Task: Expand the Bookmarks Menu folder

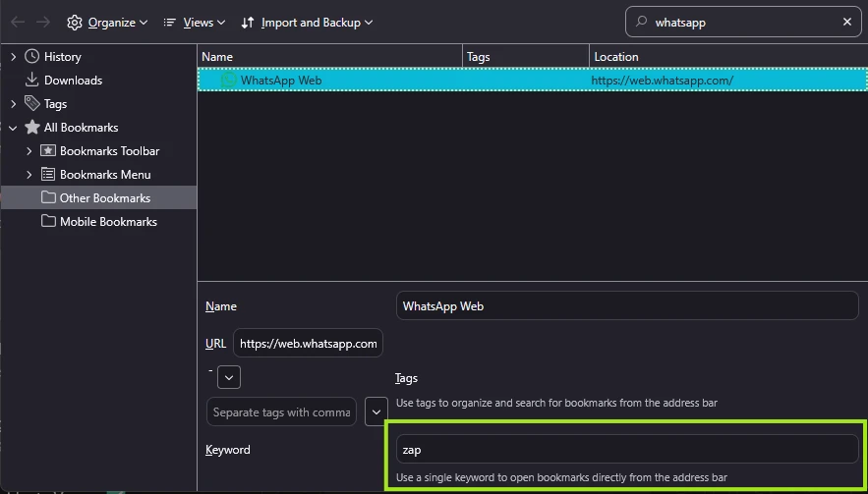Action: point(29,174)
